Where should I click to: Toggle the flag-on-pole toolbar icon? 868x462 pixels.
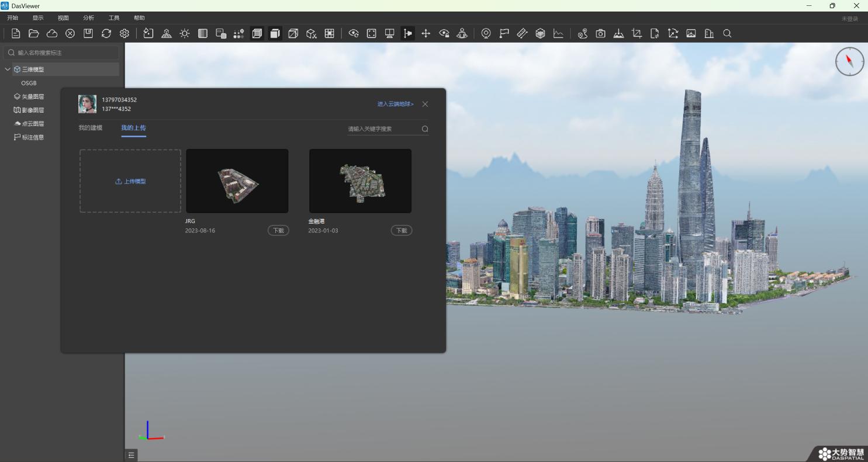[408, 34]
